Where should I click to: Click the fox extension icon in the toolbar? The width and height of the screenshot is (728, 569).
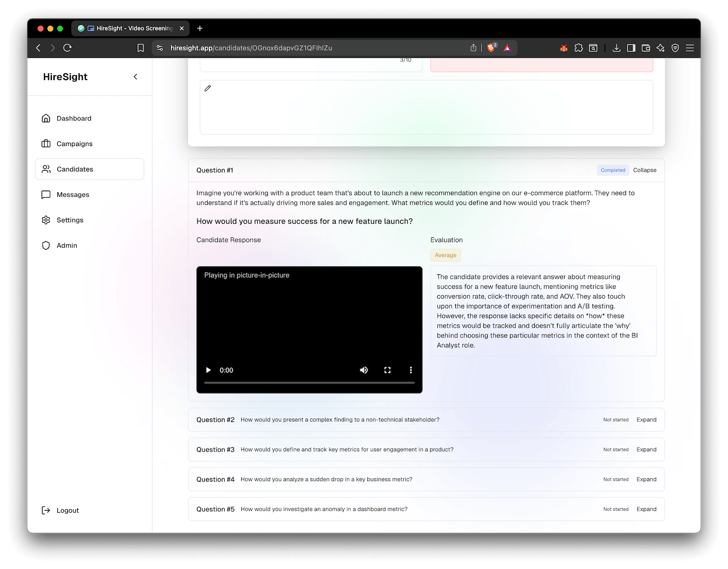point(564,48)
